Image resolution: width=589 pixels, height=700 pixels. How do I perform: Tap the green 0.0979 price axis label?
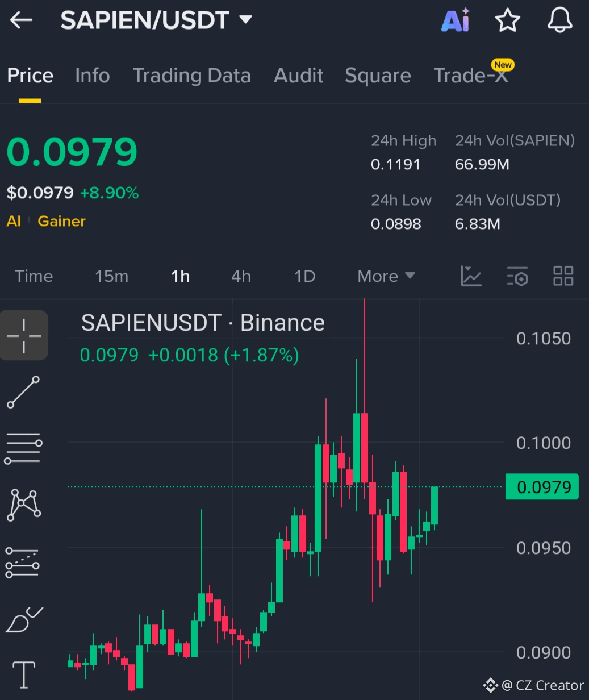(542, 487)
